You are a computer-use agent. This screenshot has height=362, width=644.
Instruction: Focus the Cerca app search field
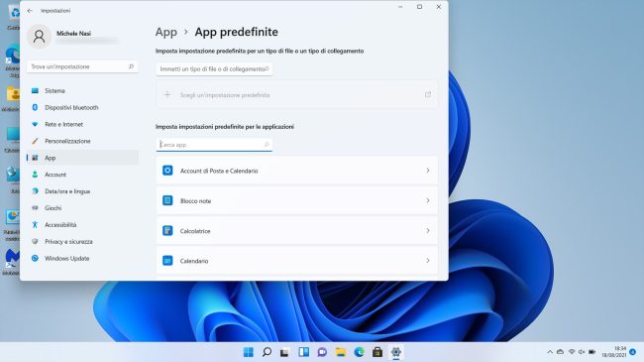[214, 145]
